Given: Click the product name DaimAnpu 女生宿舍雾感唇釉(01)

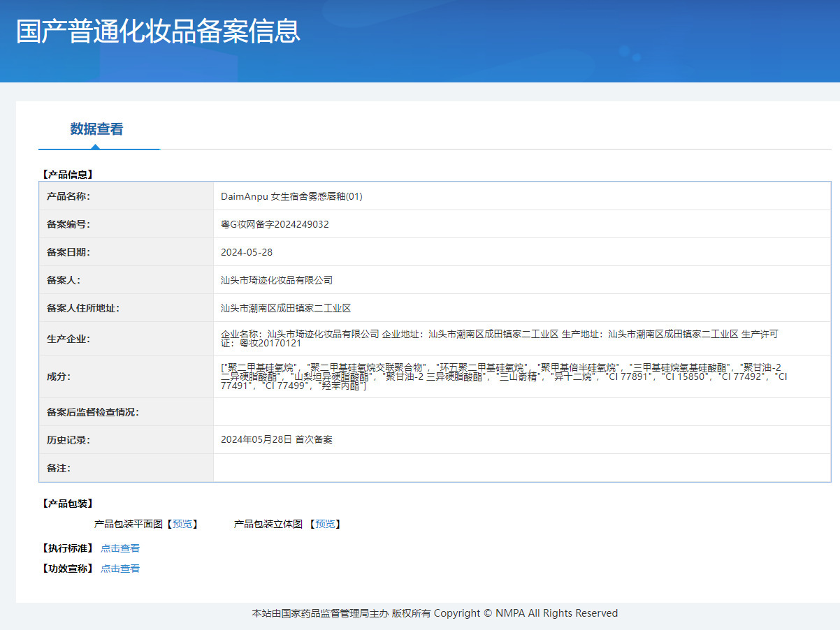Looking at the screenshot, I should coord(291,196).
